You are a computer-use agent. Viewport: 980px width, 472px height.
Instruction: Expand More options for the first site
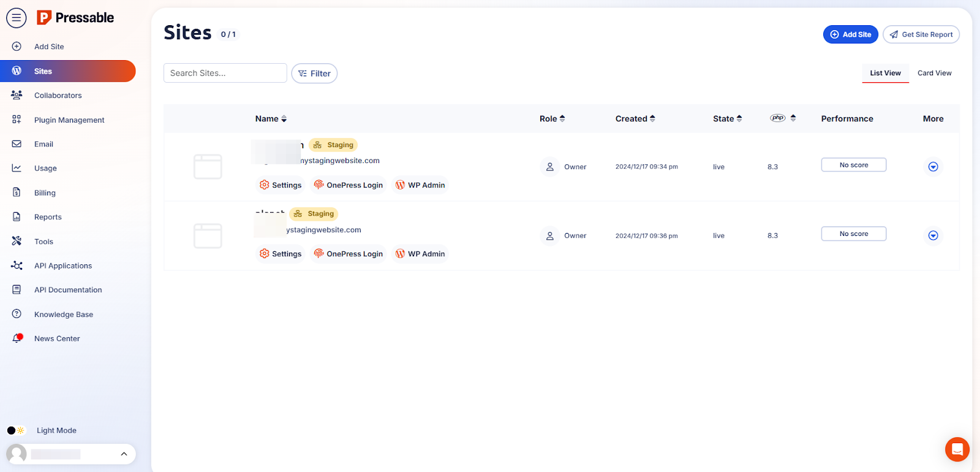coord(933,167)
